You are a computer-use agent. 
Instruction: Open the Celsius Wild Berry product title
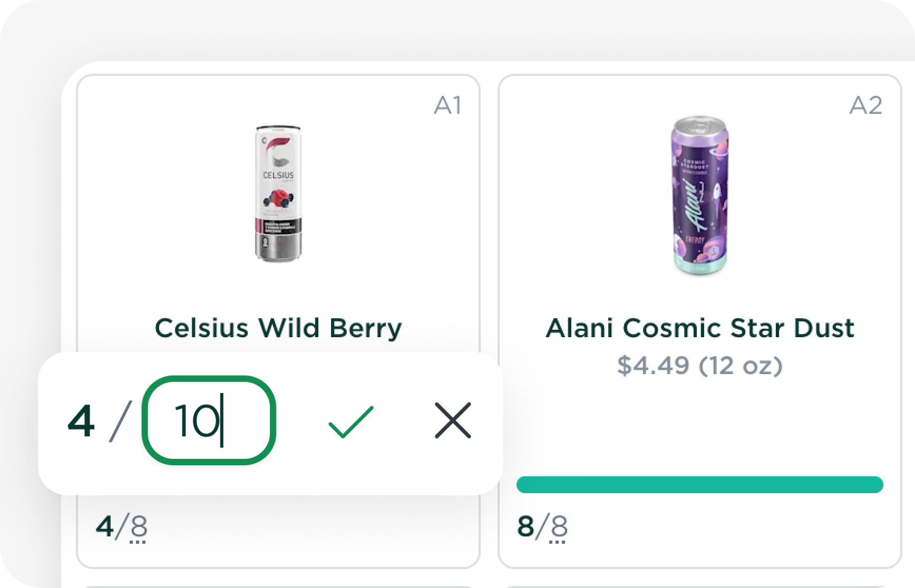coord(278,328)
